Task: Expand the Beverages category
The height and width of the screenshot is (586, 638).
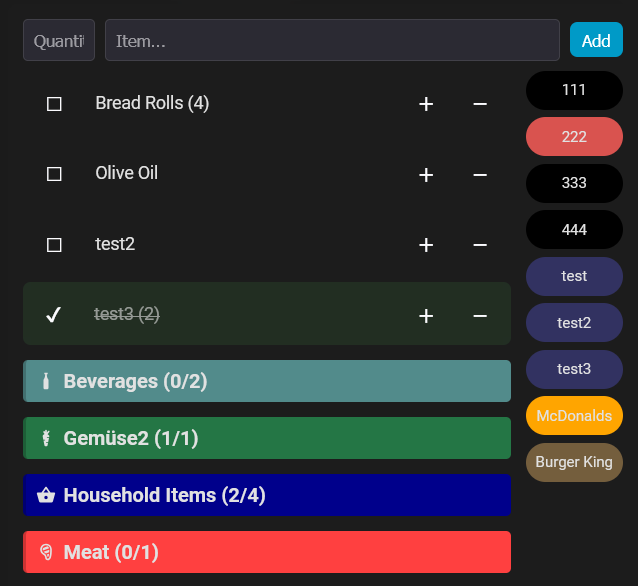Action: (267, 381)
